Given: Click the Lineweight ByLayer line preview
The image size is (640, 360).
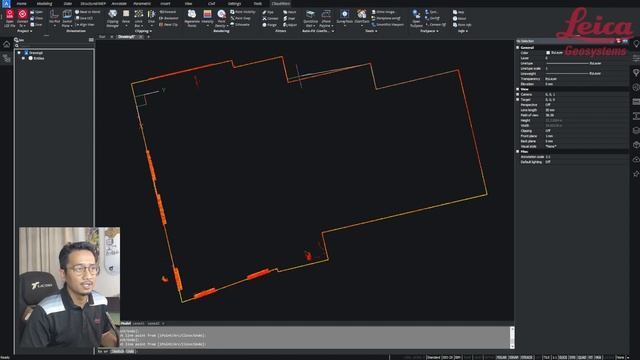Looking at the screenshot, I should pyautogui.click(x=567, y=73).
